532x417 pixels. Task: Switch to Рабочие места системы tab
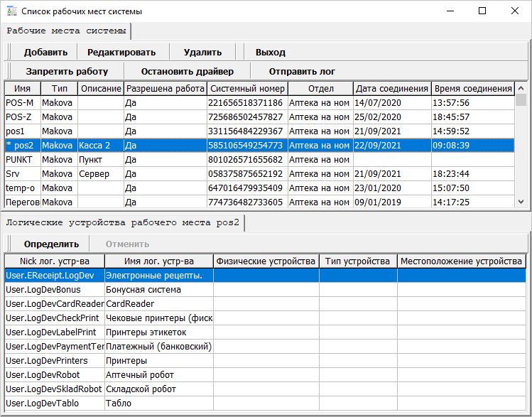[67, 31]
